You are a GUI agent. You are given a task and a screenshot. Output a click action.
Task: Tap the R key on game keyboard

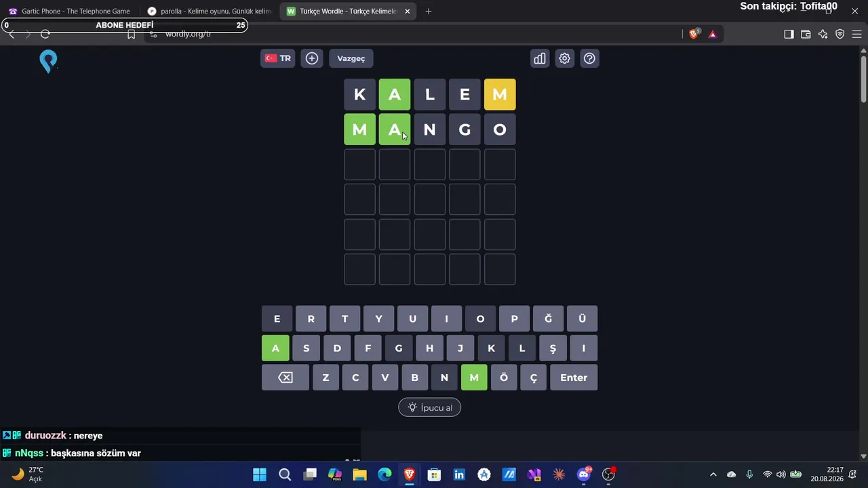pos(311,319)
